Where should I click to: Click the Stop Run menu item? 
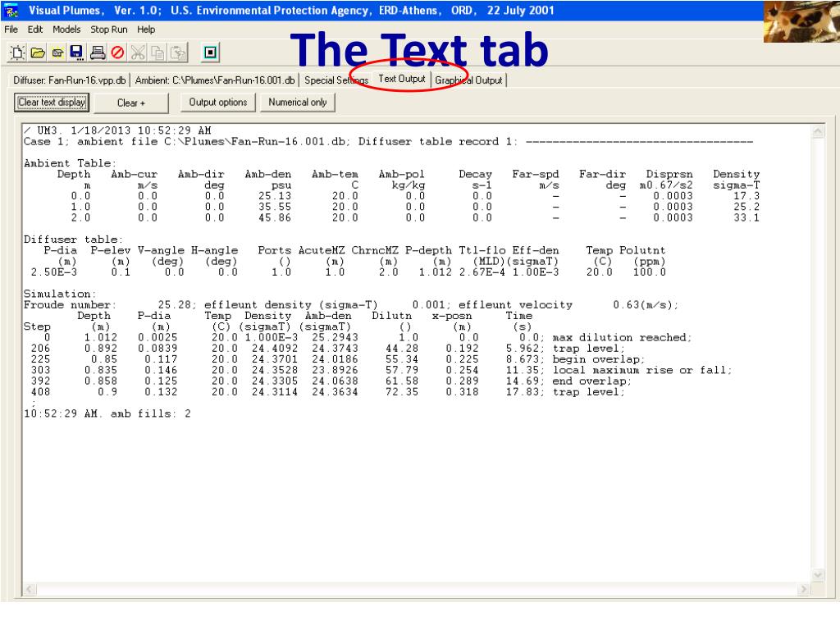coord(109,30)
